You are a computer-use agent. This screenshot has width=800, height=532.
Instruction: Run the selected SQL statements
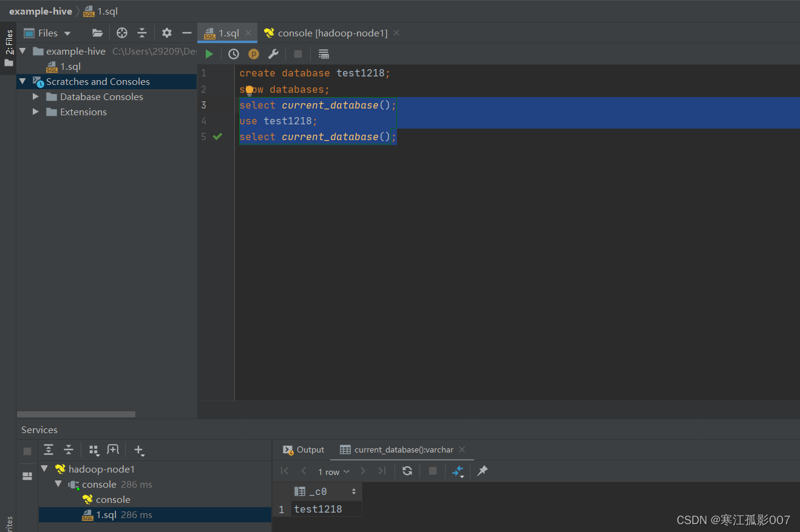click(x=209, y=54)
